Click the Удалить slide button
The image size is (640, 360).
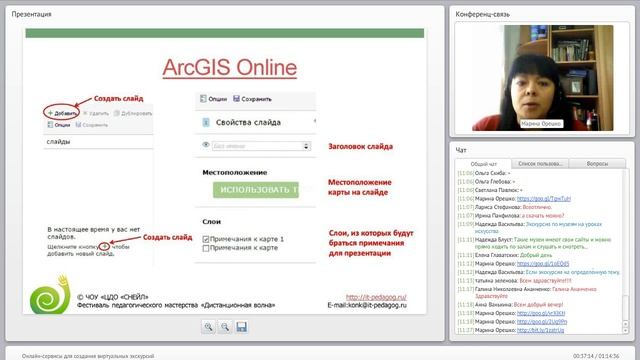pos(96,113)
